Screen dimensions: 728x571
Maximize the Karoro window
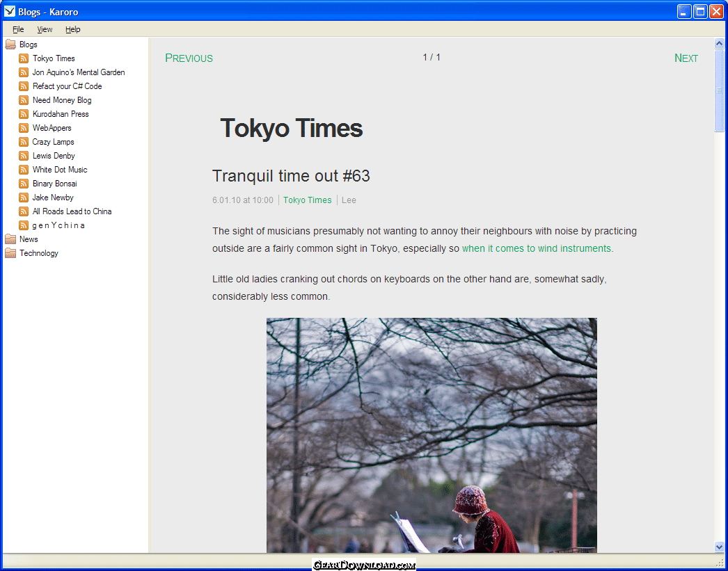[x=700, y=12]
